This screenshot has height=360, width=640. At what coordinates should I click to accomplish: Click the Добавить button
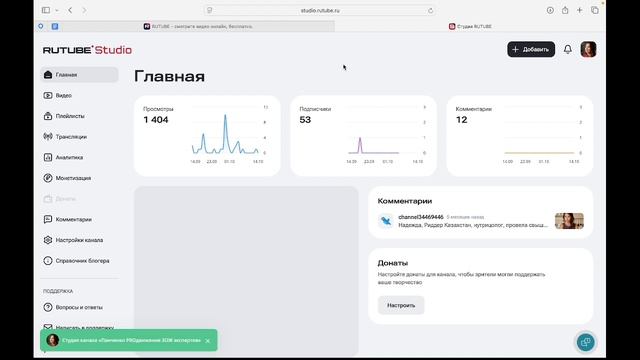pos(531,49)
